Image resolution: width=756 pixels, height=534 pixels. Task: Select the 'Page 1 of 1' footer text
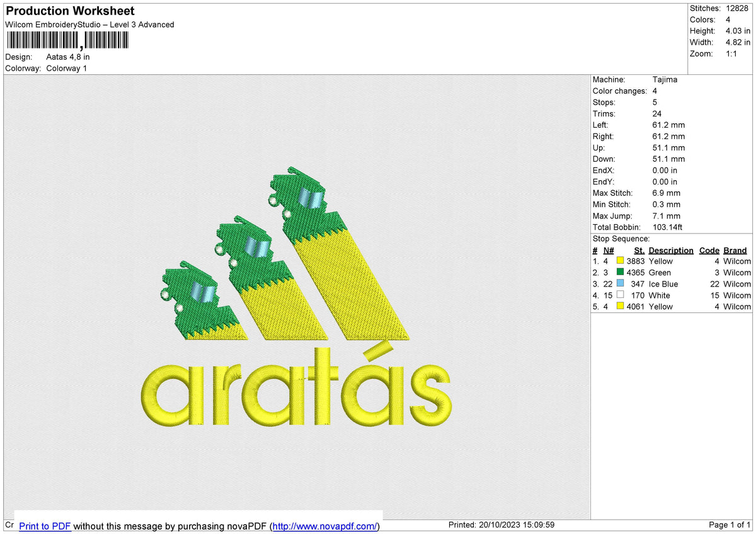(730, 525)
